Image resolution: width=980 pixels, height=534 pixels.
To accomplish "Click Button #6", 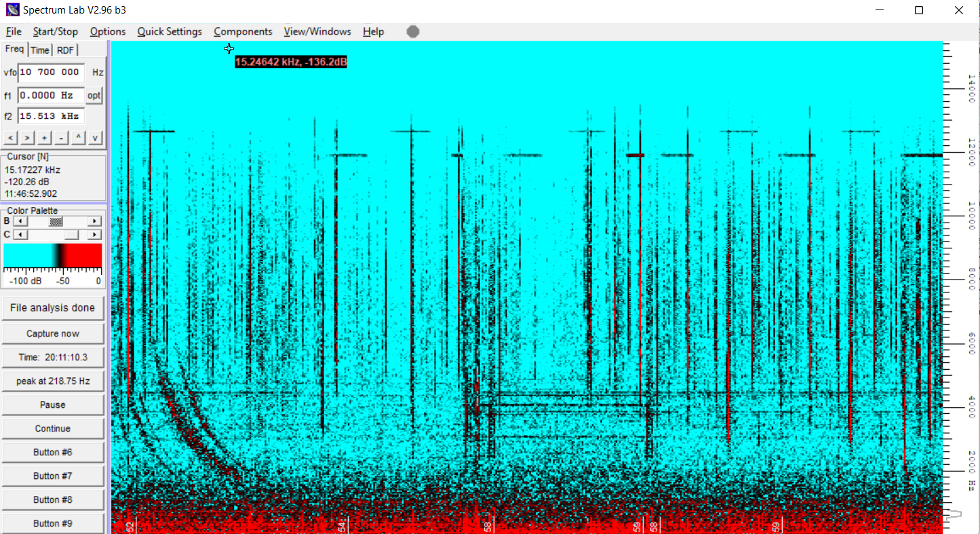I will coord(53,452).
